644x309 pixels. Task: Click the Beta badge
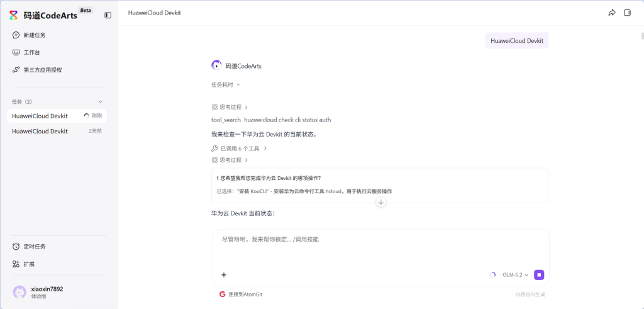(86, 11)
